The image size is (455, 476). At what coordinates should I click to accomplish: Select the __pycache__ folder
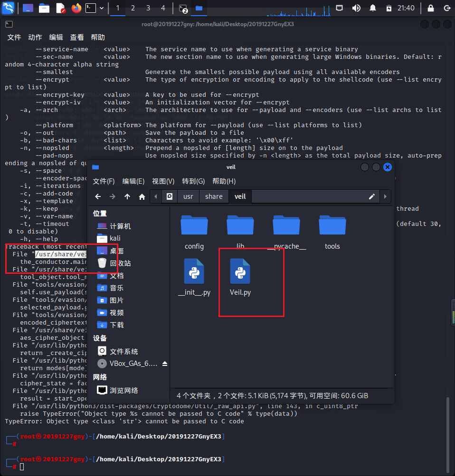(286, 233)
